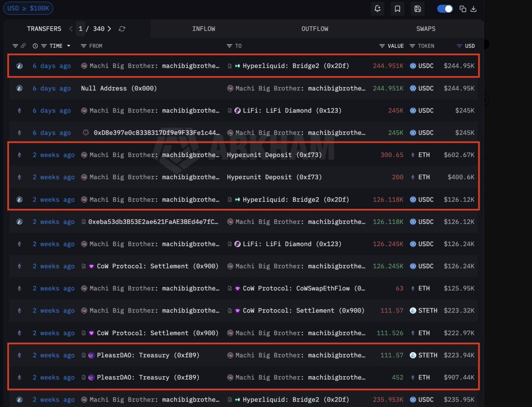The image size is (532, 407).
Task: Click the Ethereum chain icon of 452 ETH row
Action: [x=19, y=377]
